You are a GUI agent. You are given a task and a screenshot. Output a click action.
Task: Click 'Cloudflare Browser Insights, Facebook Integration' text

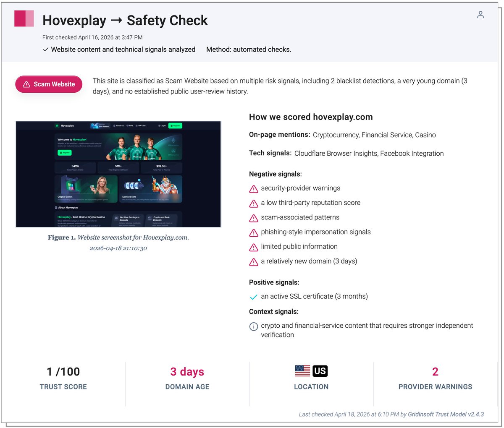(369, 154)
